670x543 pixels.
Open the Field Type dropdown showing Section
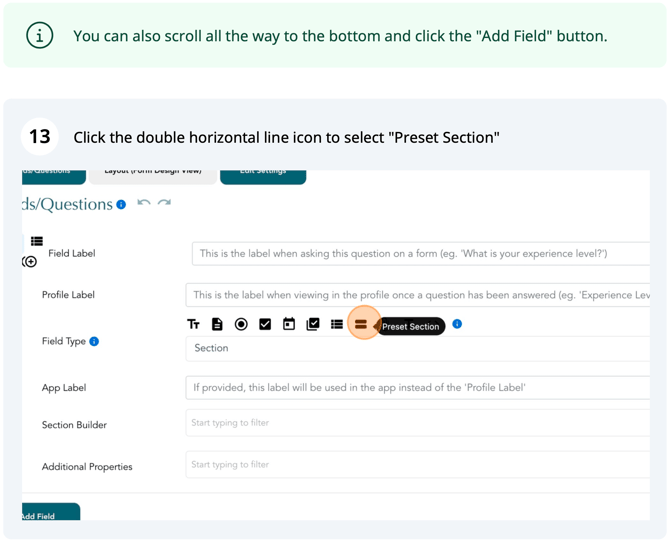(x=418, y=349)
